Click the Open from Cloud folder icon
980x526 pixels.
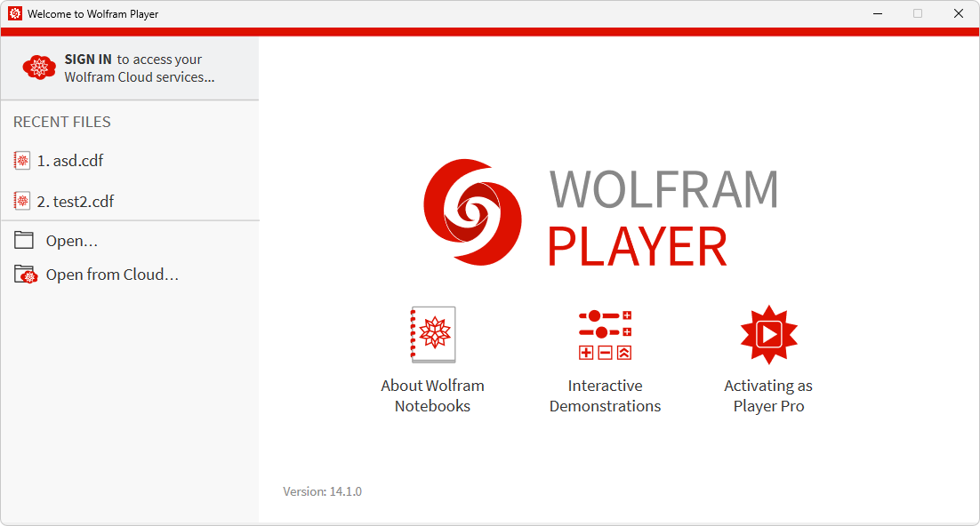(x=26, y=275)
